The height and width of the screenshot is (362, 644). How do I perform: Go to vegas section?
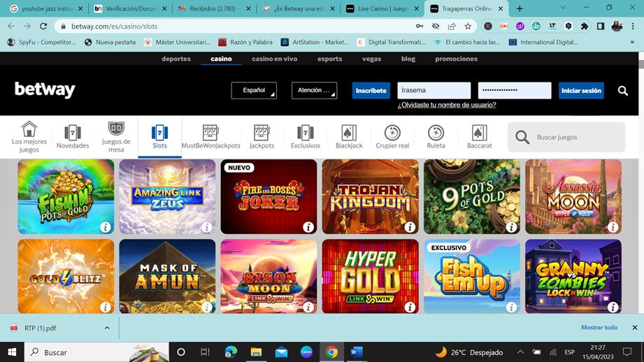372,59
